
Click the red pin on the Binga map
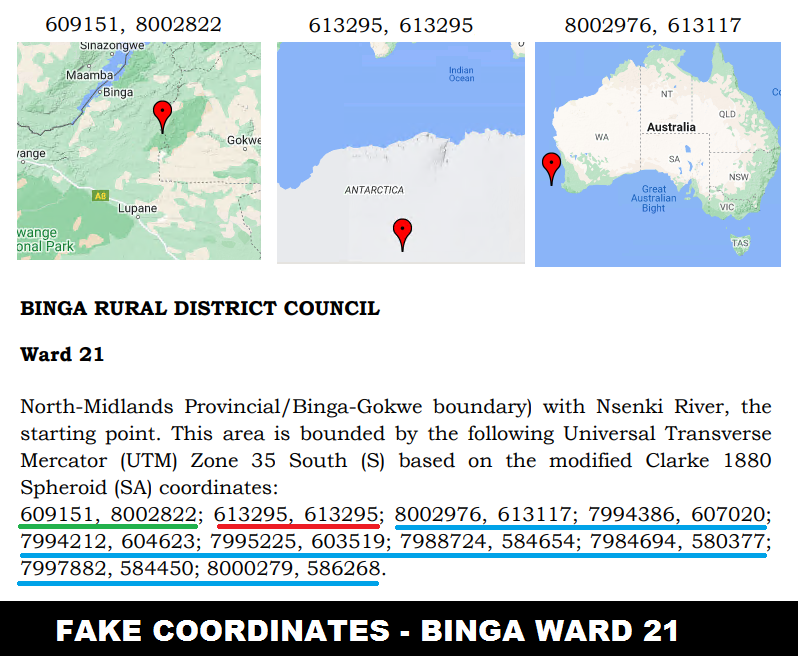(162, 117)
